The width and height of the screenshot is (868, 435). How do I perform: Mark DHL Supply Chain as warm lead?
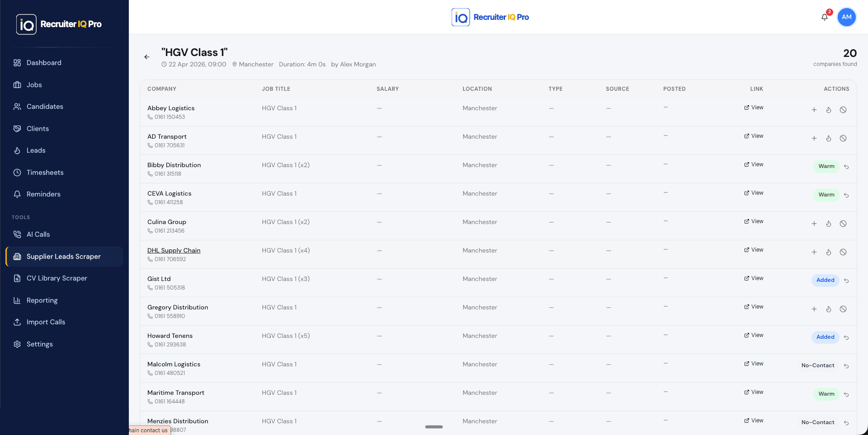829,252
